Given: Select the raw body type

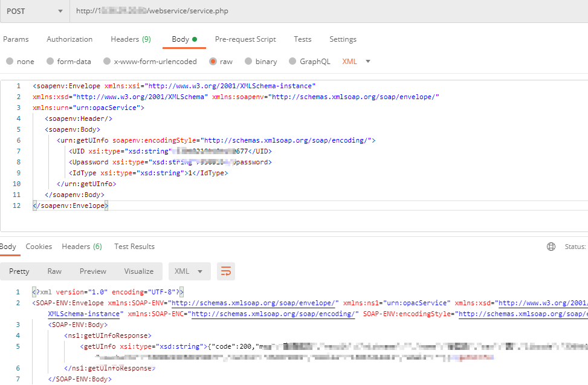Looking at the screenshot, I should (x=221, y=62).
